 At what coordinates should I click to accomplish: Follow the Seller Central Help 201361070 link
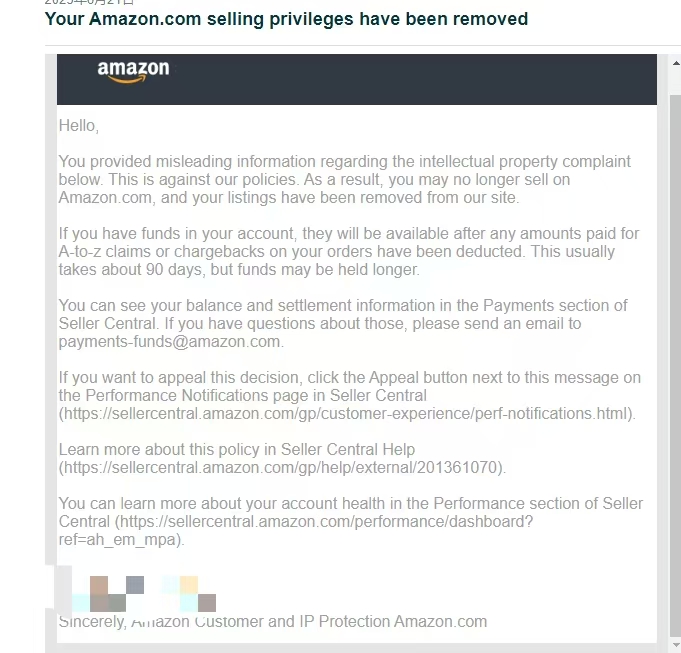(x=283, y=468)
